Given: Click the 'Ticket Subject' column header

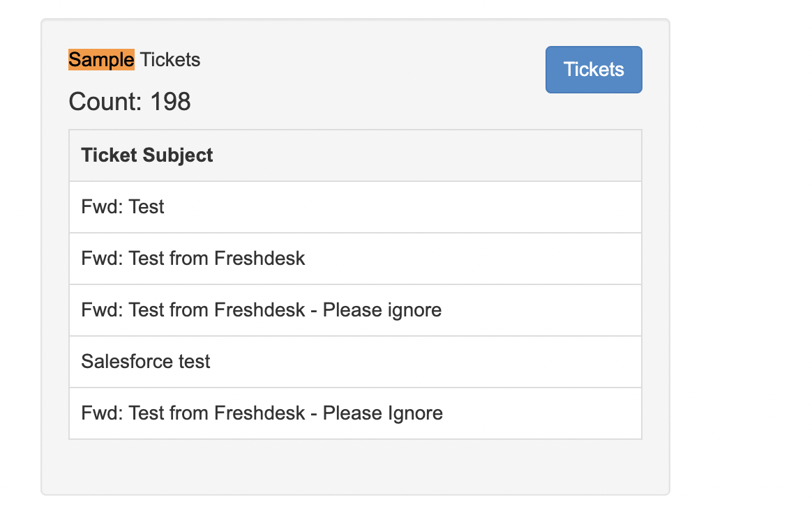Looking at the screenshot, I should coord(355,155).
